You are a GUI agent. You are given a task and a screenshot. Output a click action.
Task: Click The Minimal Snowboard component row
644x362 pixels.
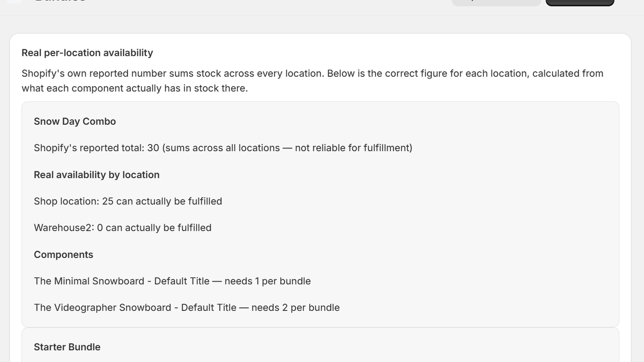pos(172,281)
